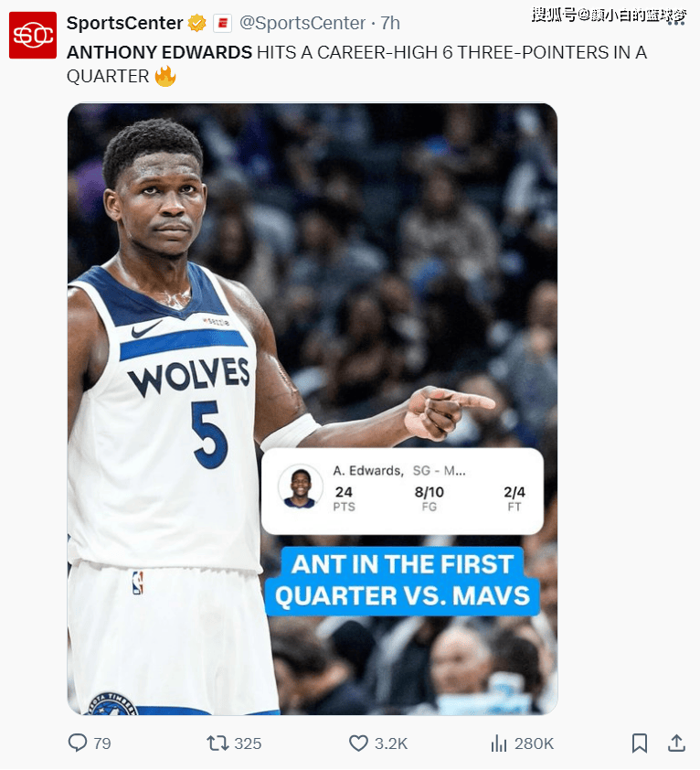
Task: Like the tweet with heart icon
Action: 358,743
